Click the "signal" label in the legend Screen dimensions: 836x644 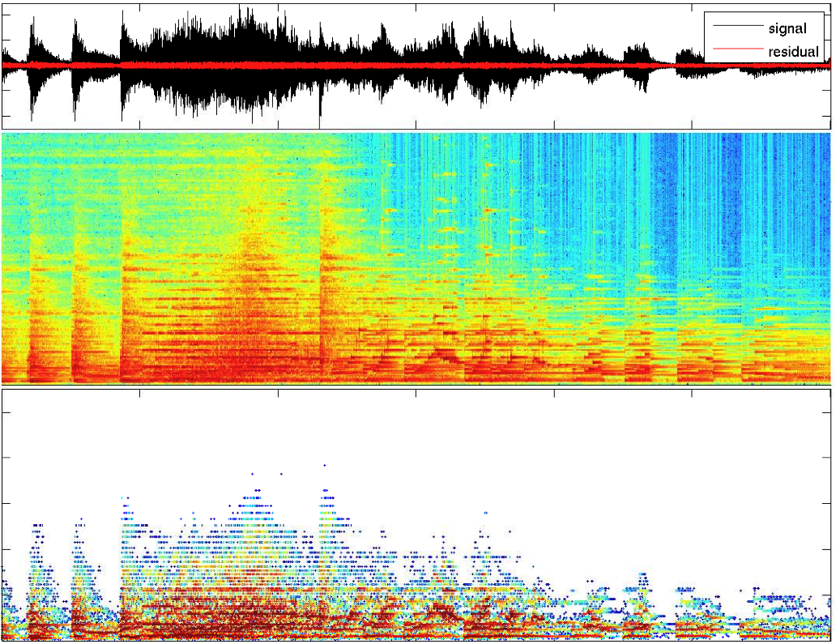[x=787, y=28]
